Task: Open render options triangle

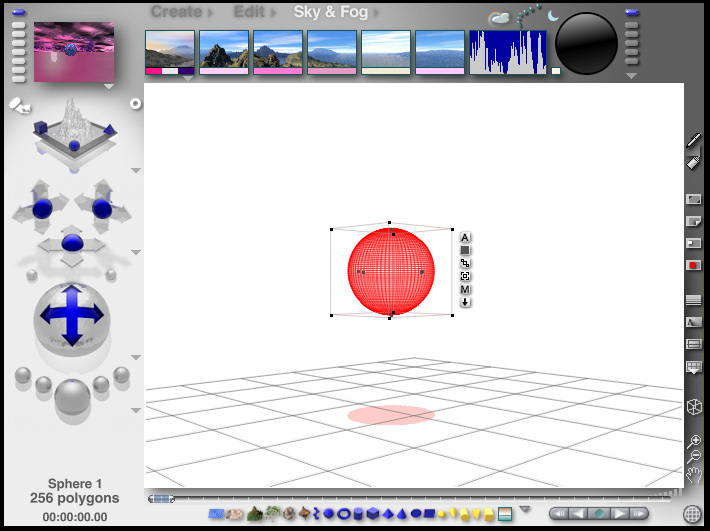Action: click(136, 411)
